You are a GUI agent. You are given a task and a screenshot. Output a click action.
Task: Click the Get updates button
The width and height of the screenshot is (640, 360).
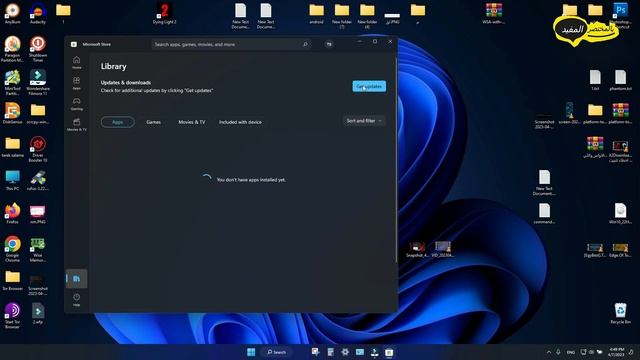[x=369, y=86]
